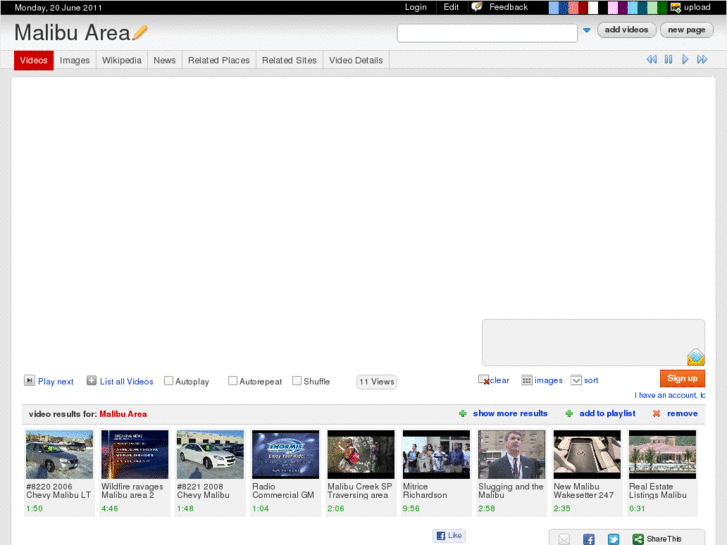The image size is (727, 545).
Task: Share via the Twitter icon
Action: click(613, 539)
